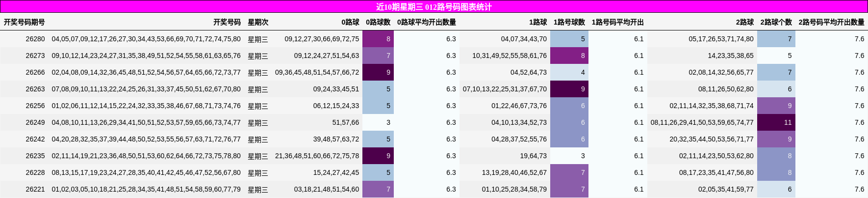Viewport: 868px width, 198px height.
Task: Click 0路球 cell 51,57,66
Action: point(346,122)
